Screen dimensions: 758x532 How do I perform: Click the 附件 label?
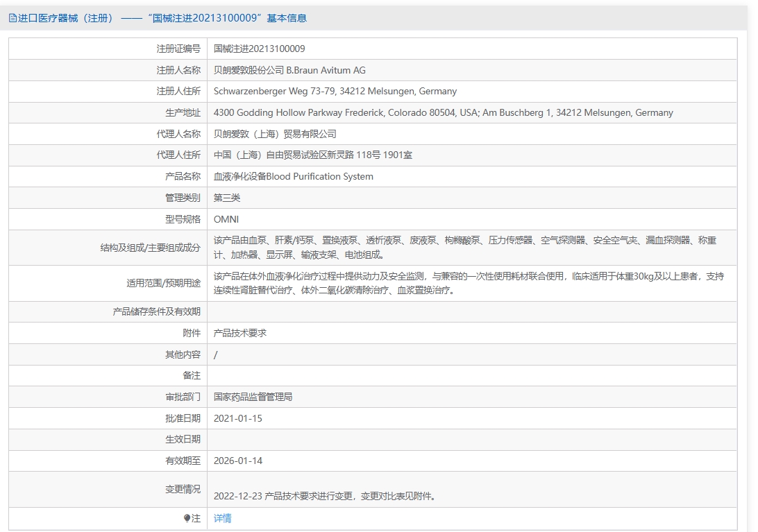(192, 333)
